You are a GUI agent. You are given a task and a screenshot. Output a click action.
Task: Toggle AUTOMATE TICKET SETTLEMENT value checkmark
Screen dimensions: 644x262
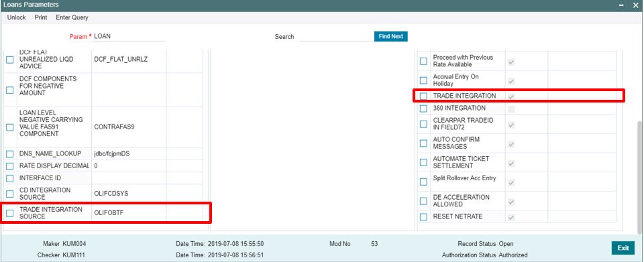click(x=511, y=163)
